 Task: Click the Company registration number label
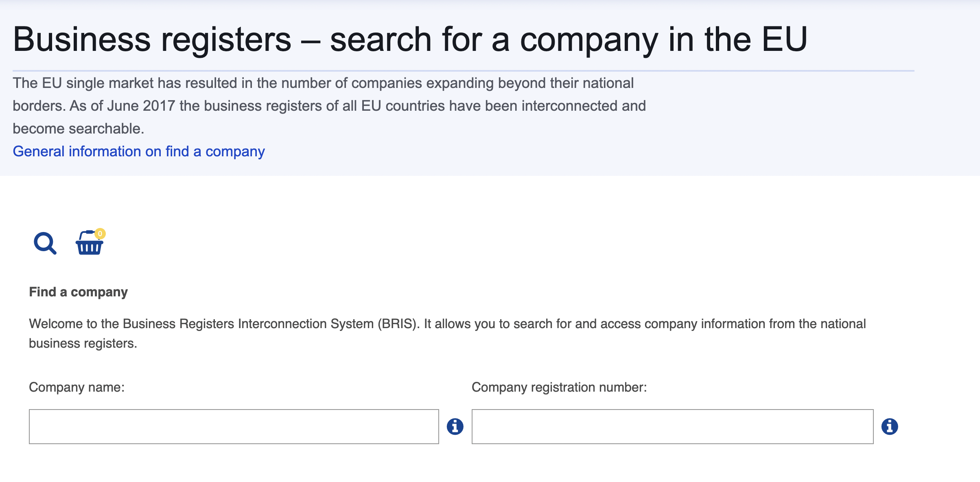(x=559, y=387)
